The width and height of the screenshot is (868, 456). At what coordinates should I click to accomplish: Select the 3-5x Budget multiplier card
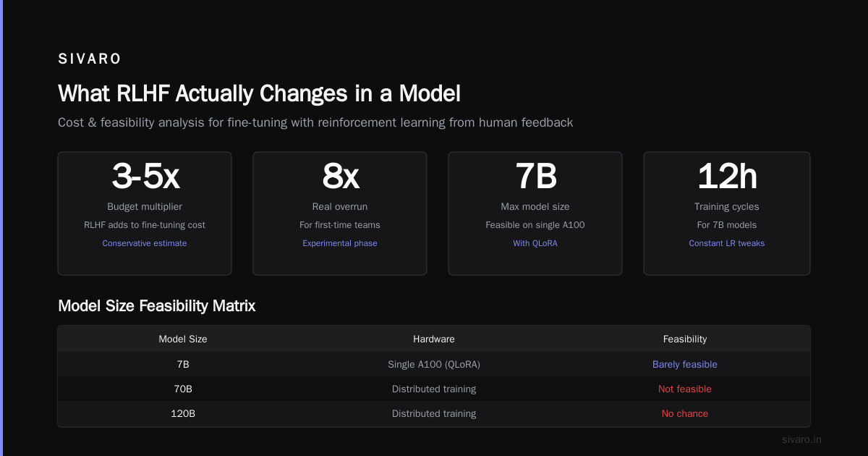(x=145, y=214)
